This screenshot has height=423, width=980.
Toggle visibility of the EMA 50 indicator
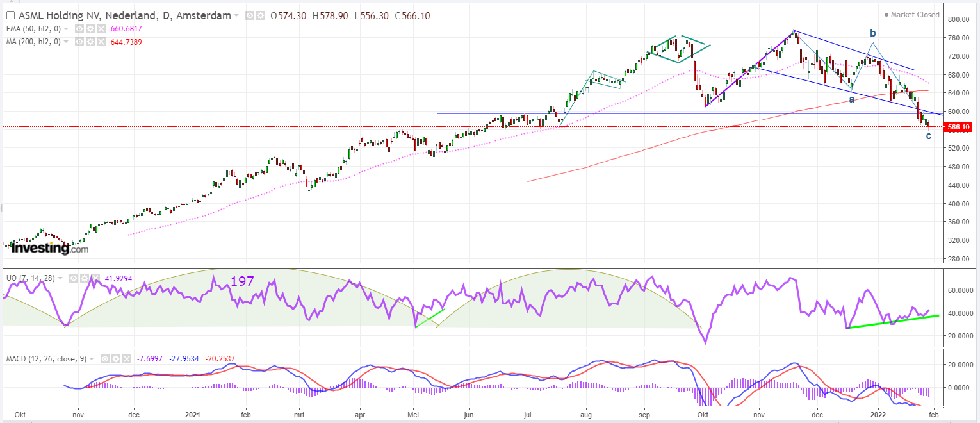[79, 29]
